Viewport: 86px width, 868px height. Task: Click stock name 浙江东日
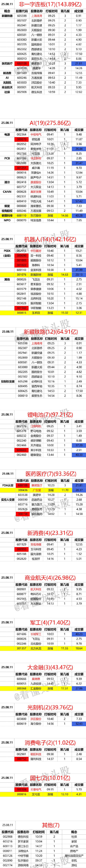coord(23,846)
